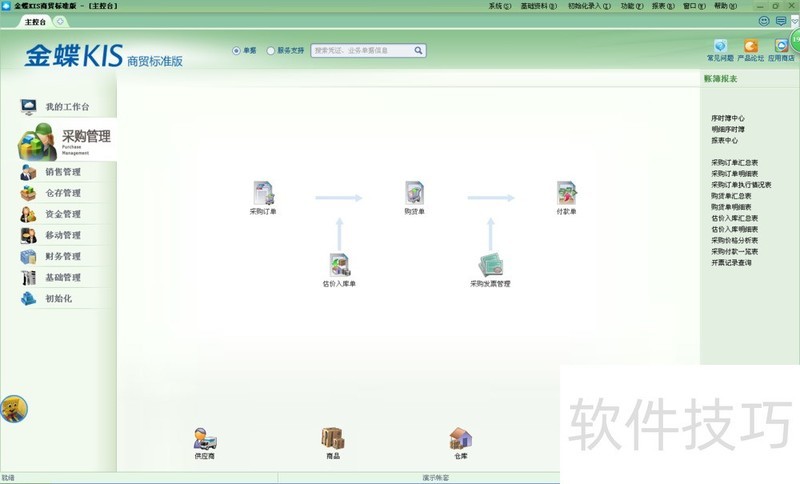Open 采购订单执行情况表 report link
Image resolution: width=800 pixels, height=484 pixels.
[741, 185]
